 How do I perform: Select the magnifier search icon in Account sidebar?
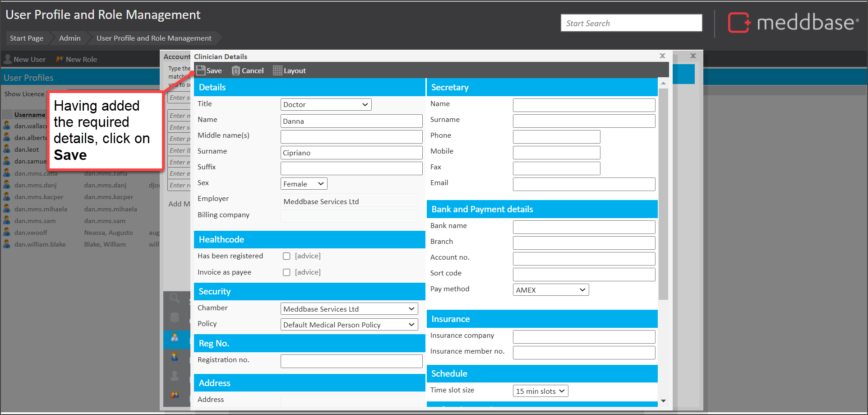[175, 298]
